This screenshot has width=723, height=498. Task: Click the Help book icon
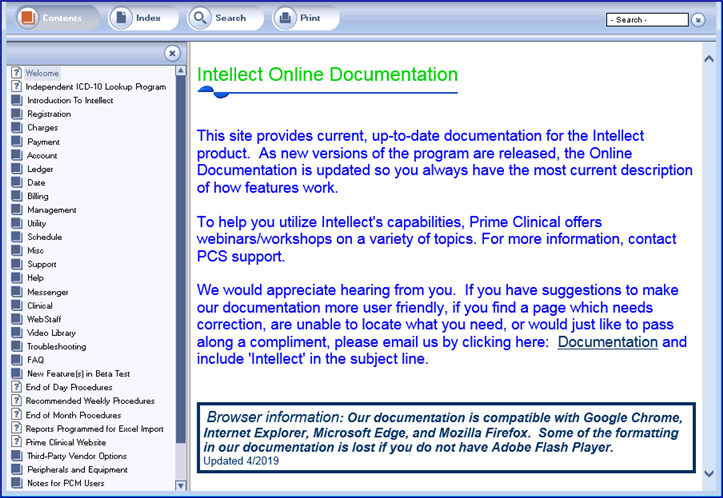[17, 278]
